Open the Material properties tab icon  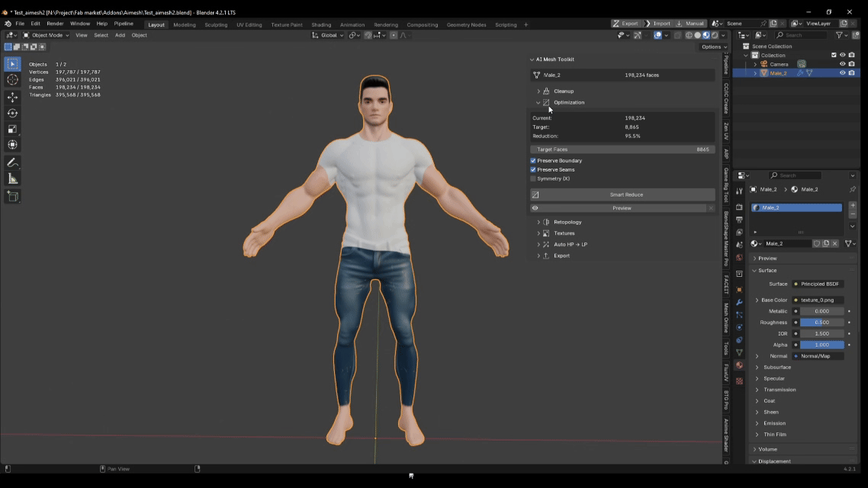739,365
